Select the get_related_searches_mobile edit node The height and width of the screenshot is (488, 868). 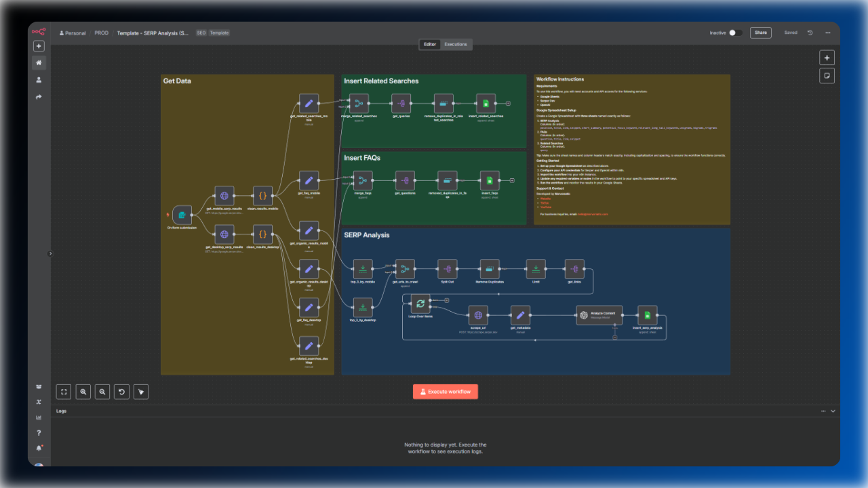tap(309, 104)
